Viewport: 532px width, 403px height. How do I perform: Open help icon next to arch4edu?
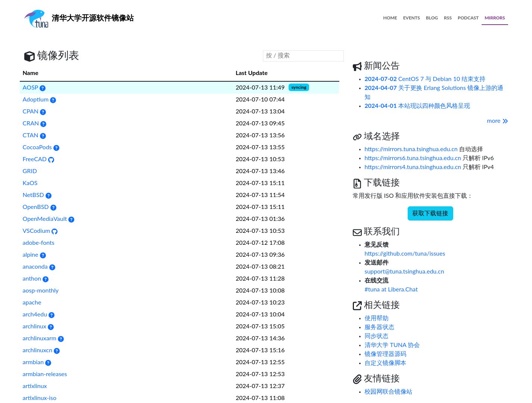coord(52,315)
